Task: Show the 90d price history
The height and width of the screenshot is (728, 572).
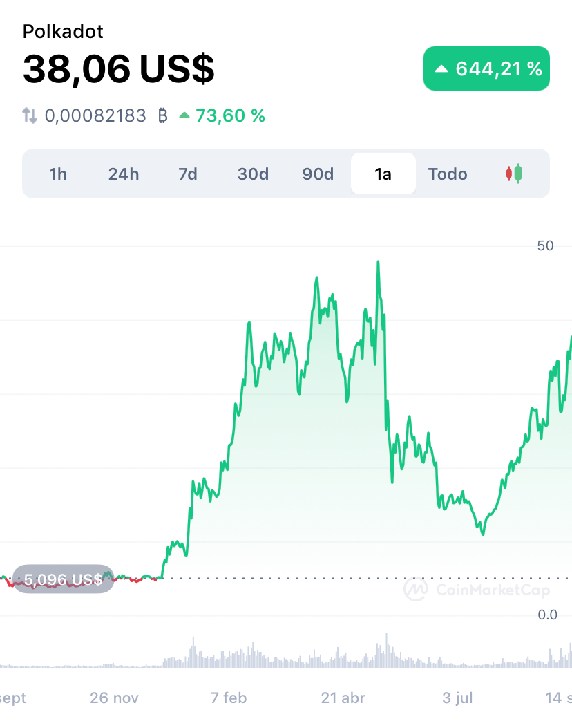Action: pyautogui.click(x=318, y=174)
